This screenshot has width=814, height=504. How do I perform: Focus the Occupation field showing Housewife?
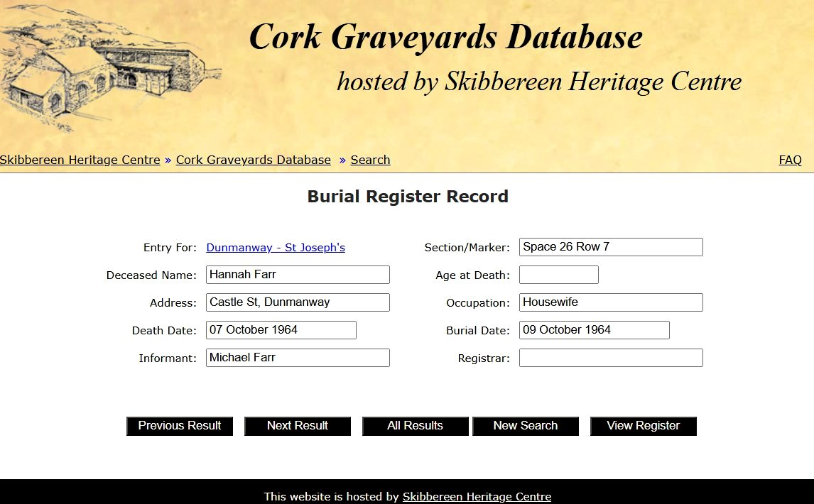[x=611, y=302]
